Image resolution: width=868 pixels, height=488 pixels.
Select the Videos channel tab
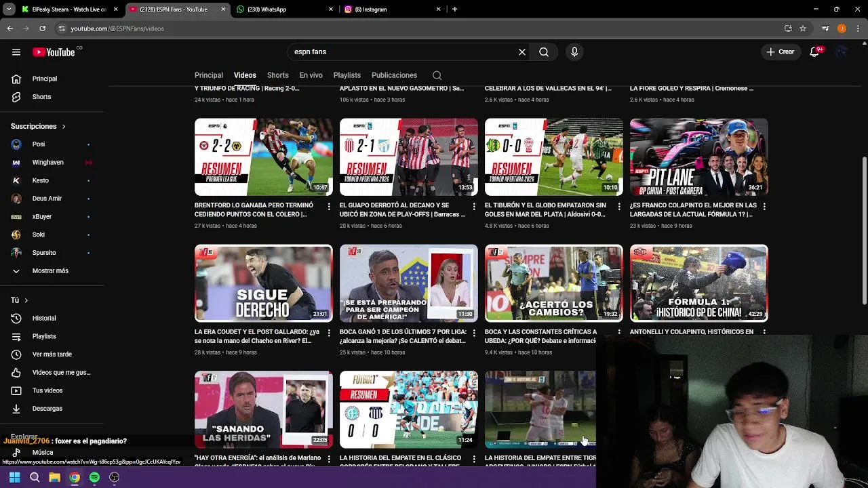[x=245, y=75]
